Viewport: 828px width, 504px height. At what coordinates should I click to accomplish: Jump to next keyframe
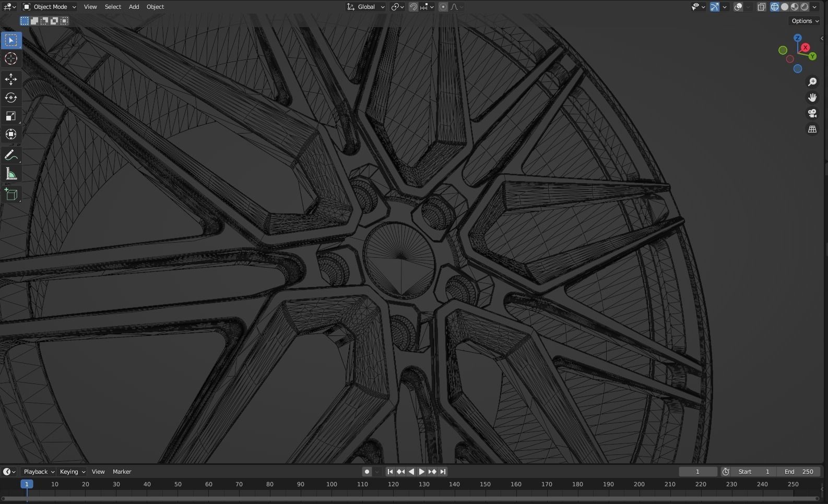coord(432,472)
